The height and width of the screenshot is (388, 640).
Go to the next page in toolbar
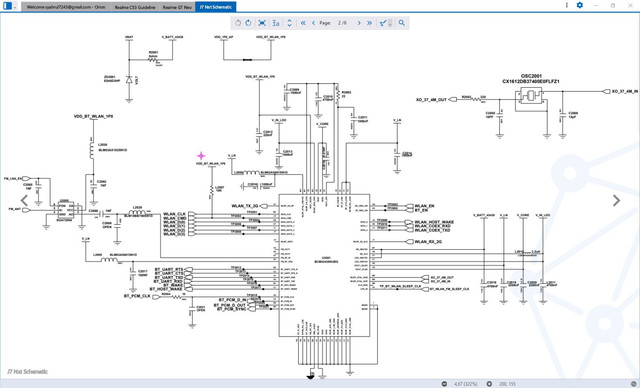click(359, 23)
